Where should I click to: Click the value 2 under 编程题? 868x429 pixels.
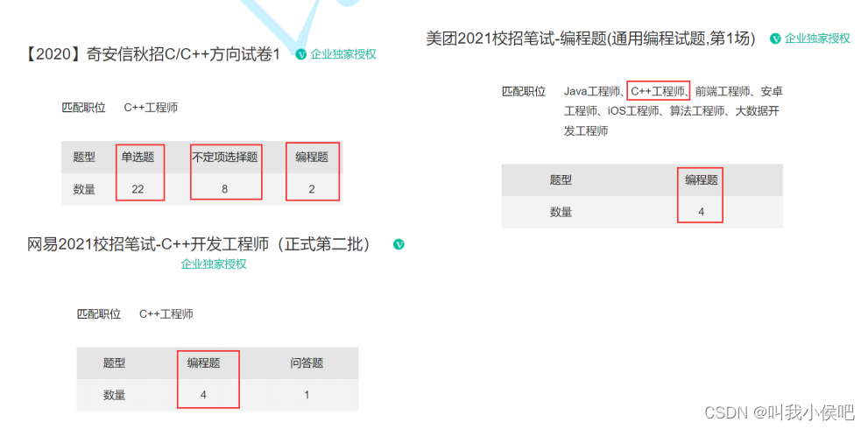pyautogui.click(x=312, y=189)
